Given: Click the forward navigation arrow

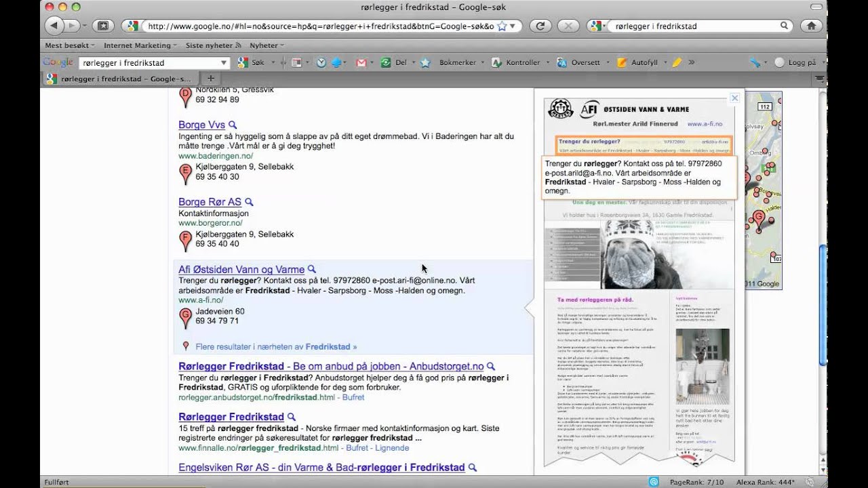Looking at the screenshot, I should point(72,26).
